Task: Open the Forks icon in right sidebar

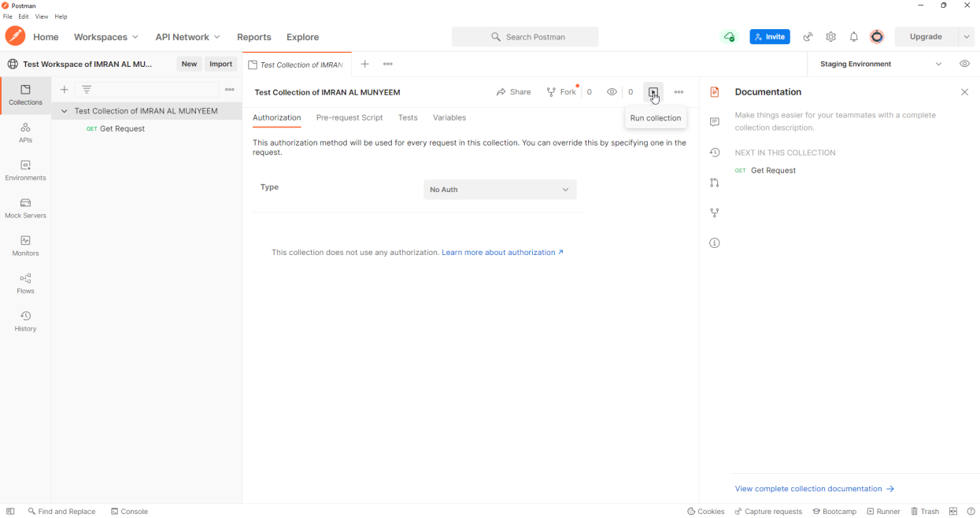Action: point(715,213)
